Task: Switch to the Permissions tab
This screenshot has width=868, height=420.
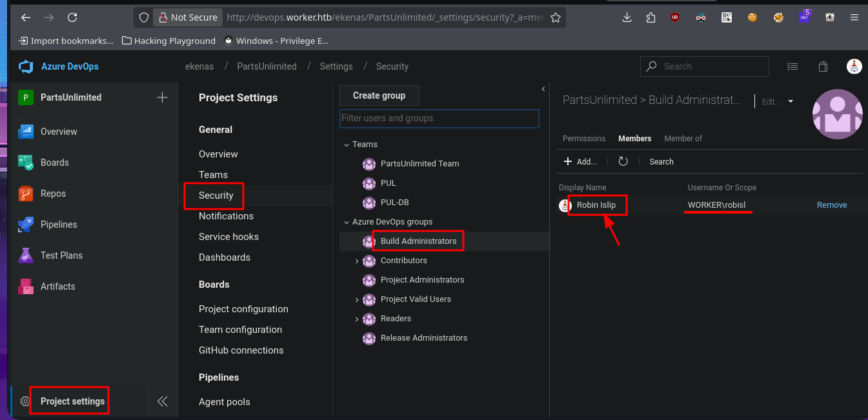Action: coord(583,139)
